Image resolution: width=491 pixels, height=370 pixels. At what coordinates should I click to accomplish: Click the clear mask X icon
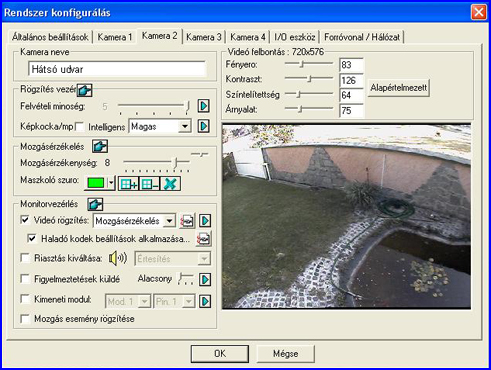(x=170, y=184)
